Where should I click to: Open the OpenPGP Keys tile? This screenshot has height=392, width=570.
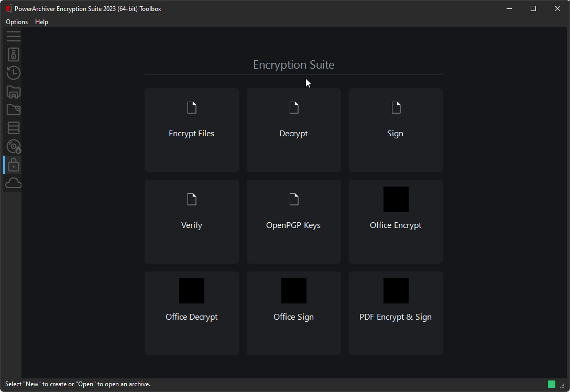294,222
